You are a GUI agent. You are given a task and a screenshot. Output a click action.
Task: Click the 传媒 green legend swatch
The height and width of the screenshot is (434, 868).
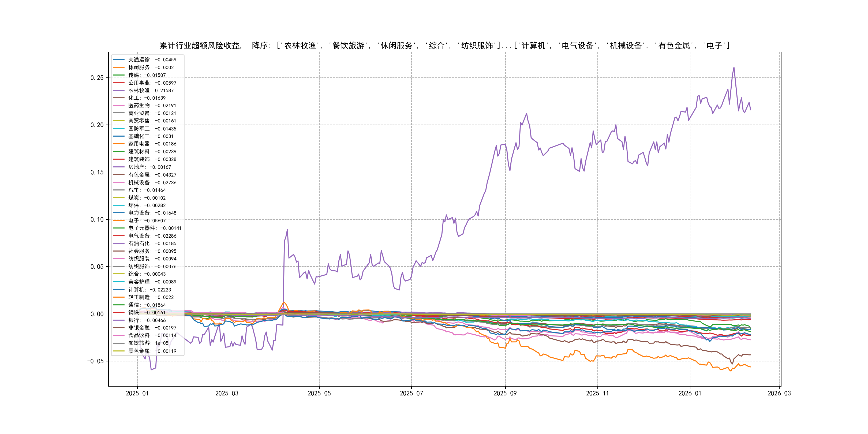click(x=119, y=75)
